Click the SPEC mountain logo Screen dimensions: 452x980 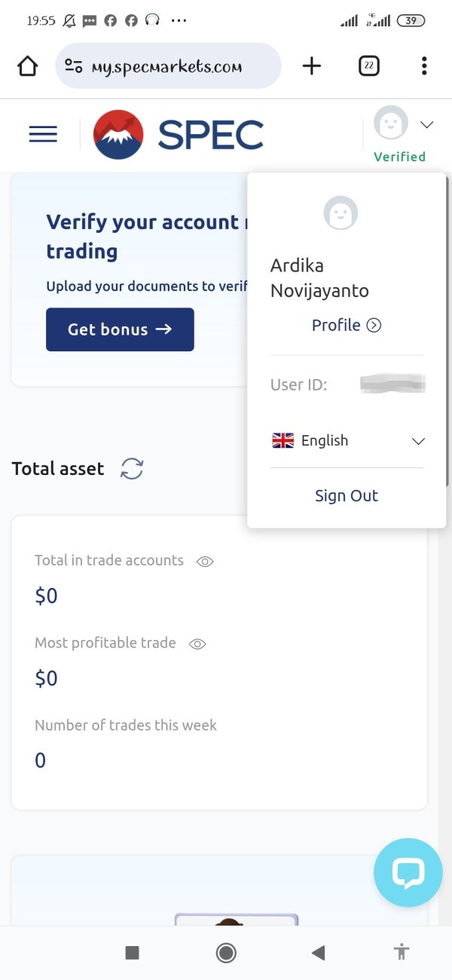pos(118,135)
